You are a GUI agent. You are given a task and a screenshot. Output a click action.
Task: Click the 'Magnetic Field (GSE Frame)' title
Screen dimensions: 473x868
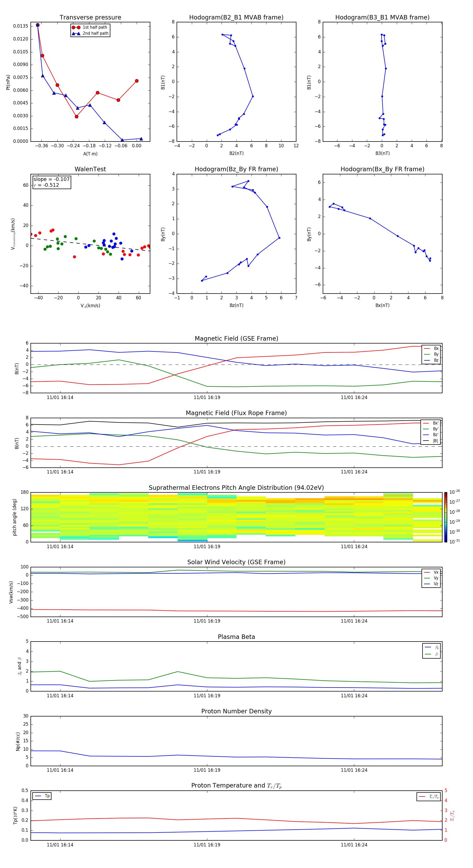[236, 339]
